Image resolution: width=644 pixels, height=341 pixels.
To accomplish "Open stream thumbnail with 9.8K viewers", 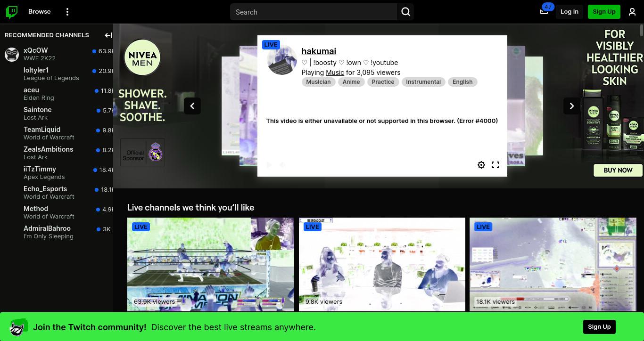I will coord(382,264).
